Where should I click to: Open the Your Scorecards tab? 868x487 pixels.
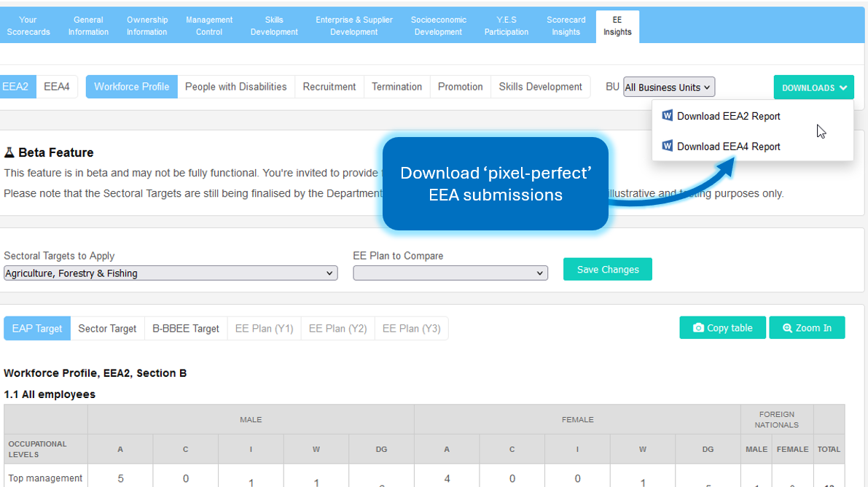pyautogui.click(x=28, y=26)
